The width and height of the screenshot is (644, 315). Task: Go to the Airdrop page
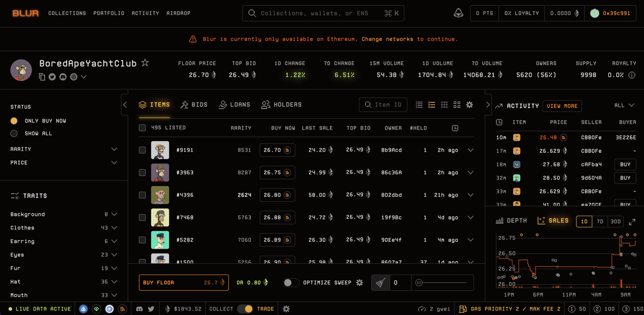pos(178,13)
